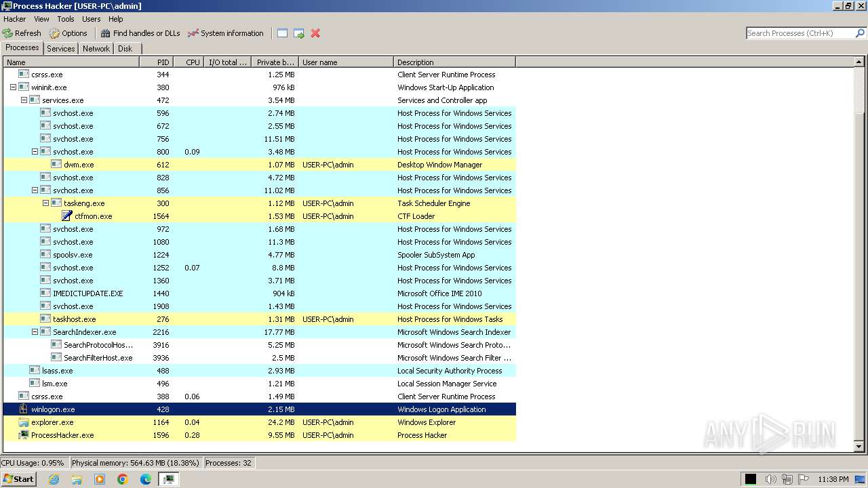This screenshot has height=488, width=868.
Task: Open the Help menu
Action: pos(116,19)
